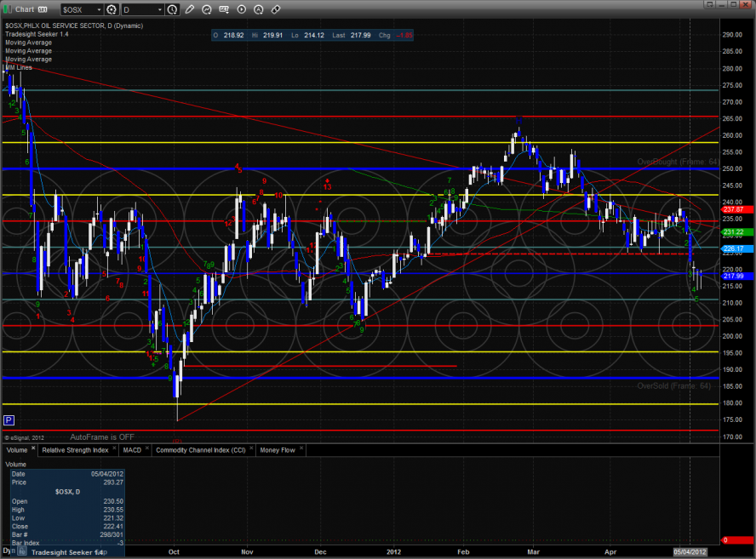The image size is (756, 559).
Task: Click the studies icon in chart toolbar
Action: click(208, 9)
